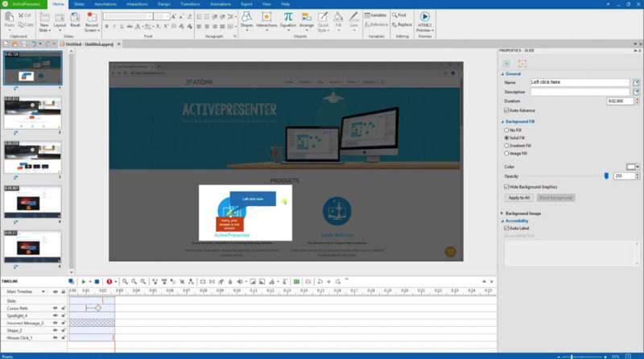This screenshot has width=644, height=359.
Task: Open the Shapes gallery icon
Action: tap(246, 17)
